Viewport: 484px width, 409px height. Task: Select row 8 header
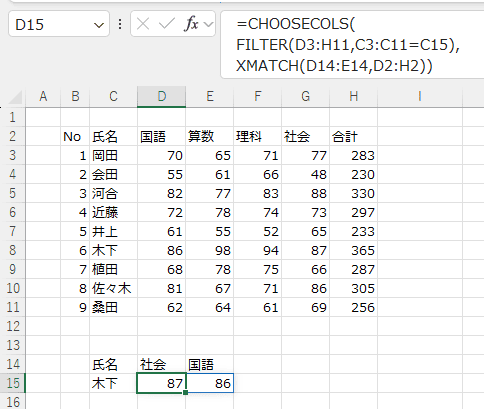pyautogui.click(x=13, y=250)
